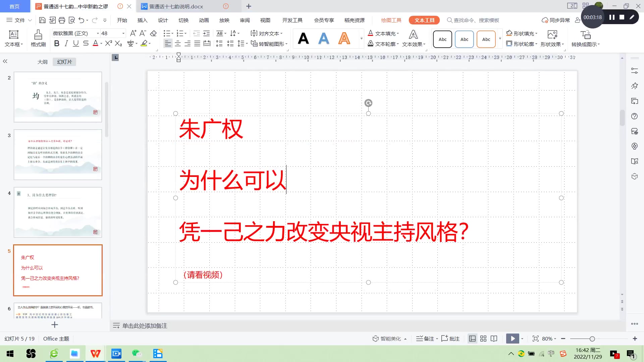This screenshot has height=362, width=644.
Task: Select the orange outlined text style preset A
Action: point(344,39)
